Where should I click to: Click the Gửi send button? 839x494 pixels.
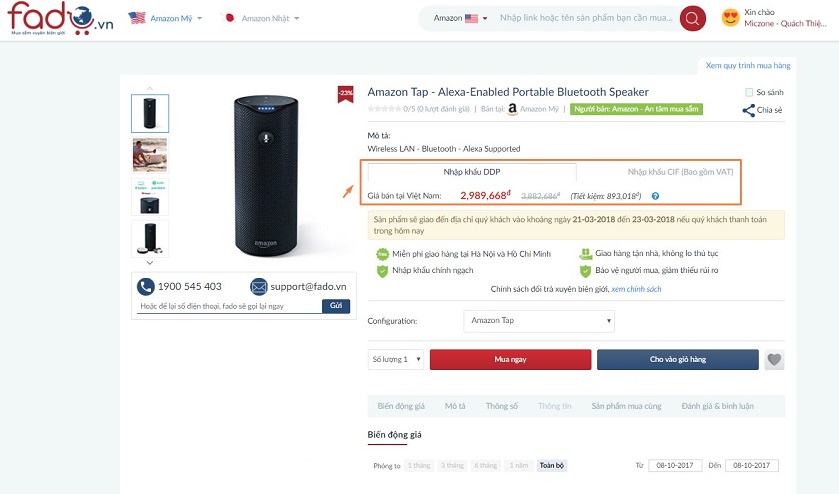coord(336,306)
